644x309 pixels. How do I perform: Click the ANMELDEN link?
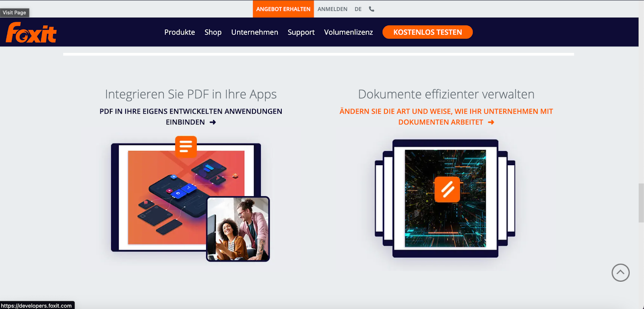click(x=332, y=9)
